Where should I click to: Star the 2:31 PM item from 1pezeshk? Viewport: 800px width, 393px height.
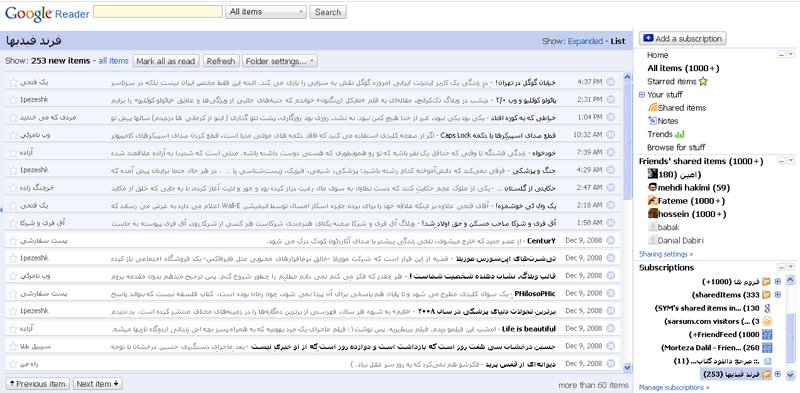pyautogui.click(x=13, y=100)
